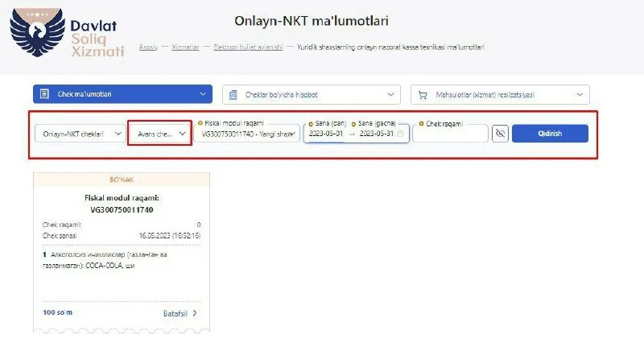
Task: Click the Davlat Soliq Xizmati logo
Action: [x=67, y=32]
